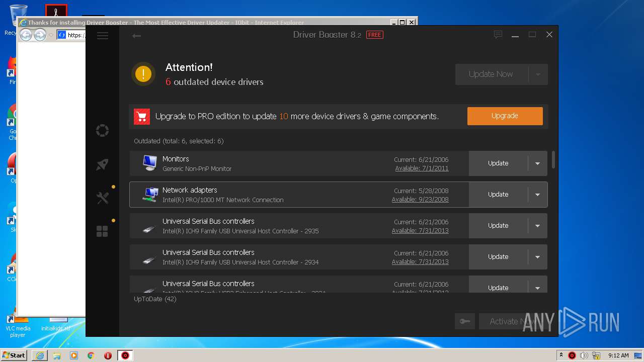Click the shopping cart upgrade icon

coord(142,116)
